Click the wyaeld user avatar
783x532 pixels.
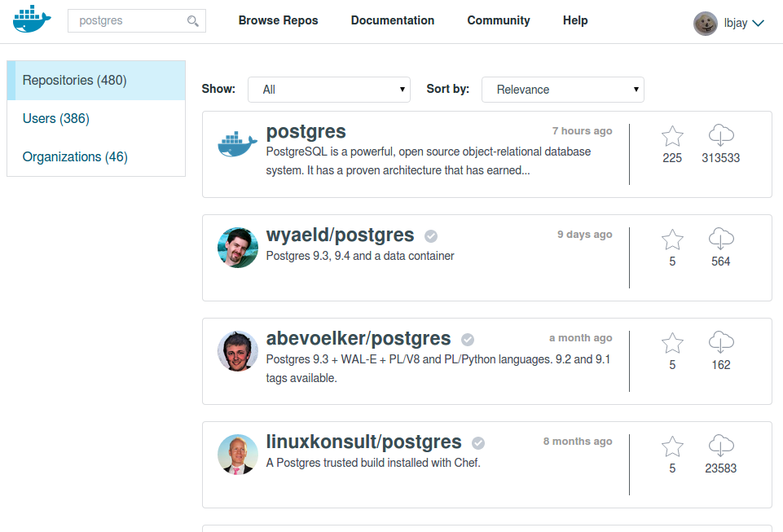point(238,248)
